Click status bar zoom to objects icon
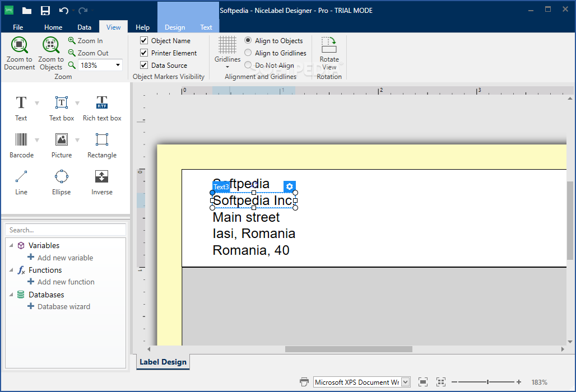This screenshot has height=392, width=576. [x=441, y=382]
